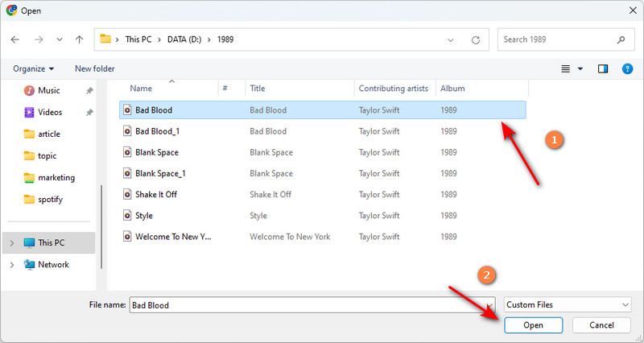Screen dimensions: 644x343
Task: Expand the This PC tree node
Action: pyautogui.click(x=12, y=243)
